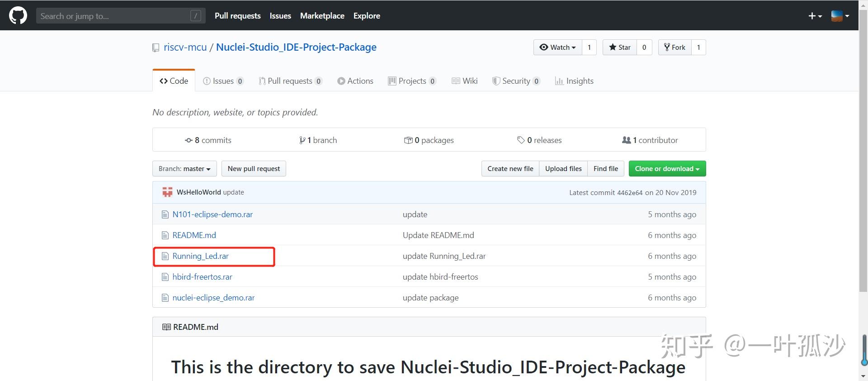868x381 pixels.
Task: Fork the repository
Action: (675, 48)
